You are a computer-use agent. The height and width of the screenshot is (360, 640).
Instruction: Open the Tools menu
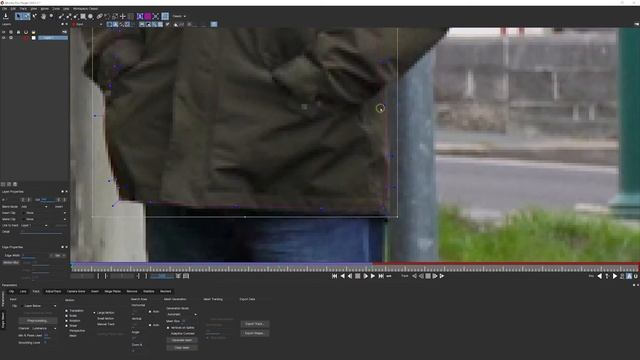click(x=56, y=9)
